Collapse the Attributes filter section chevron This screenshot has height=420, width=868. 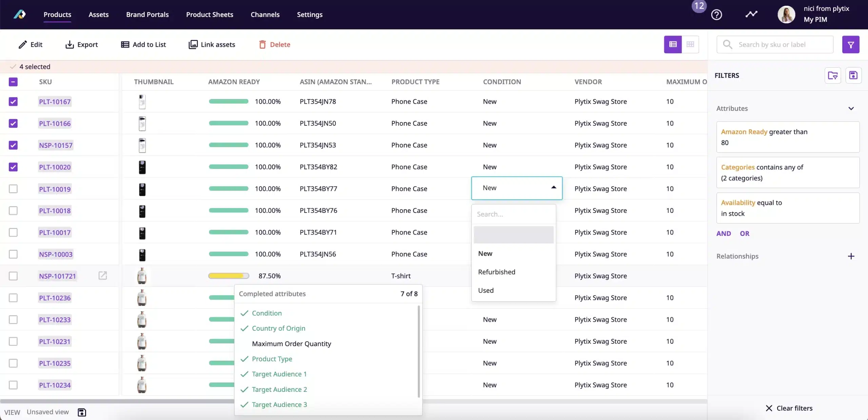[x=851, y=108]
